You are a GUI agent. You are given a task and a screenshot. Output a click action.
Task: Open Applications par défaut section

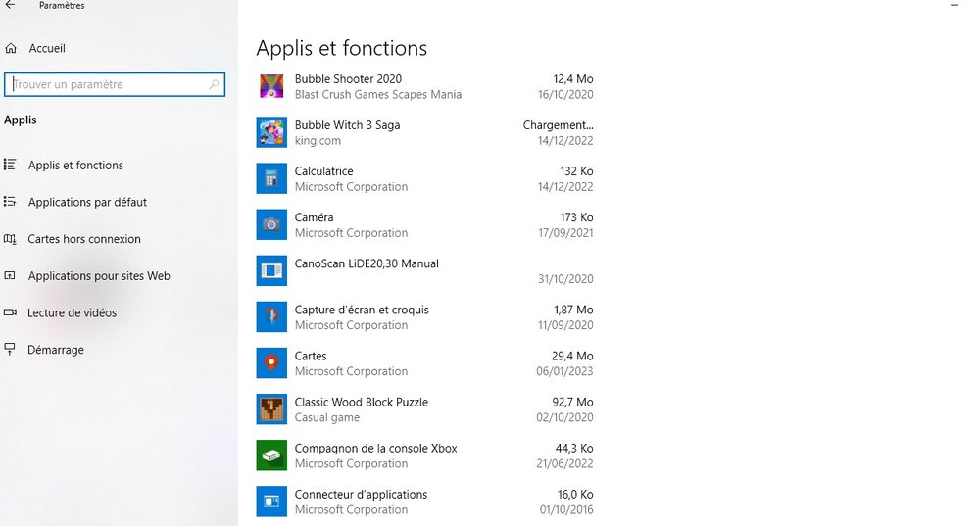point(87,203)
